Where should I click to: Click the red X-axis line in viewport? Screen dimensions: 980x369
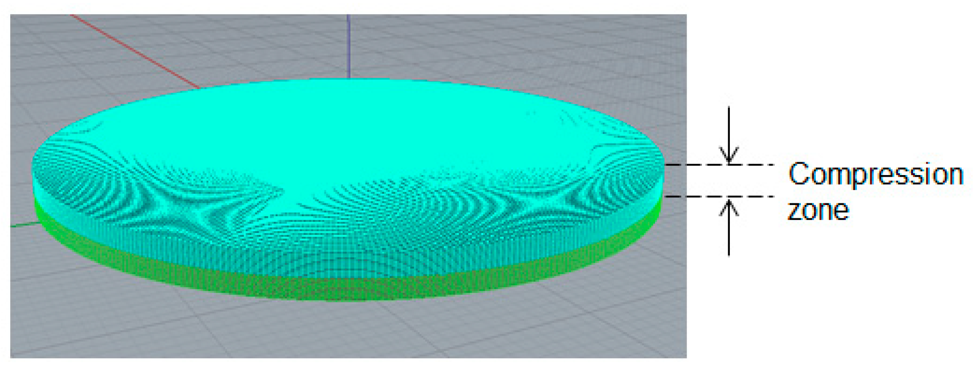click(x=135, y=52)
